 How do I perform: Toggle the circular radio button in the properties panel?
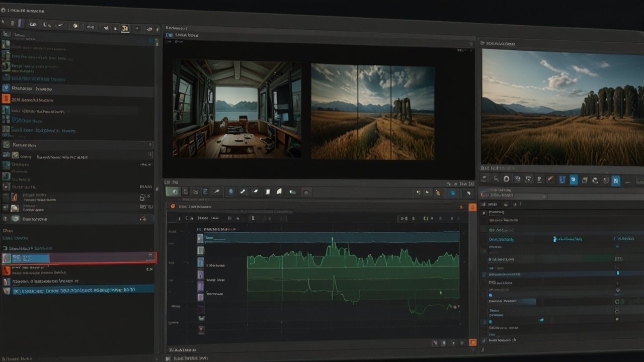[617, 301]
